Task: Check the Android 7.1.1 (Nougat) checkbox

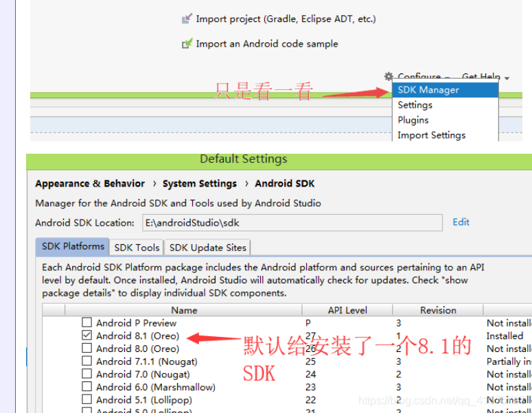Action: pos(87,361)
